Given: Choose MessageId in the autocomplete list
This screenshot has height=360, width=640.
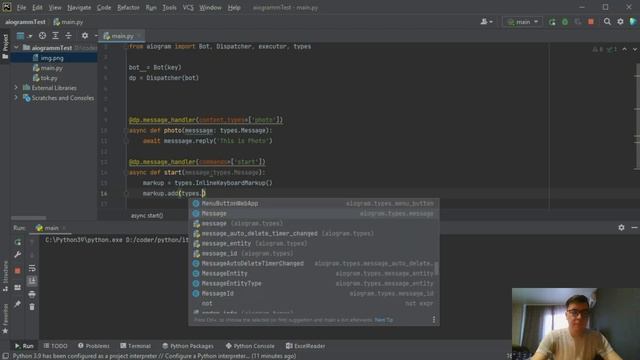Looking at the screenshot, I should (313, 293).
